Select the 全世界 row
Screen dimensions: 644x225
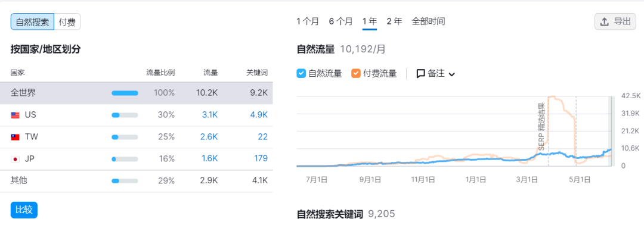point(137,93)
